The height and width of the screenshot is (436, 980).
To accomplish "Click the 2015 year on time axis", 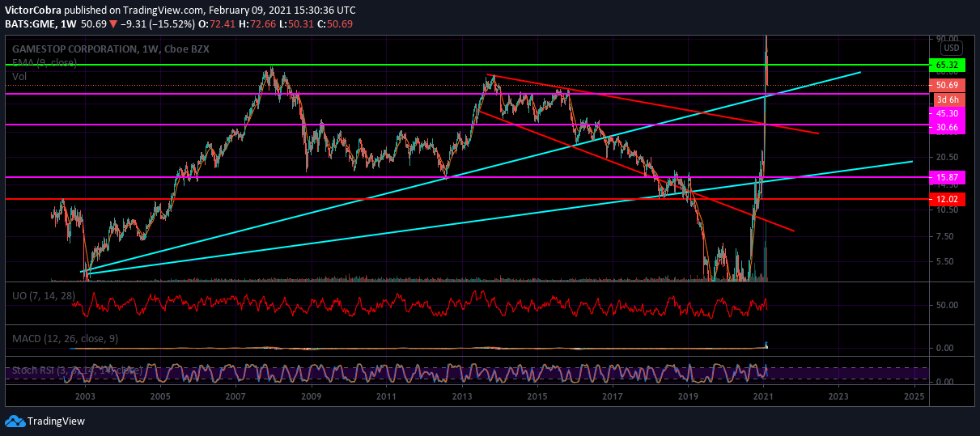I will pos(537,397).
